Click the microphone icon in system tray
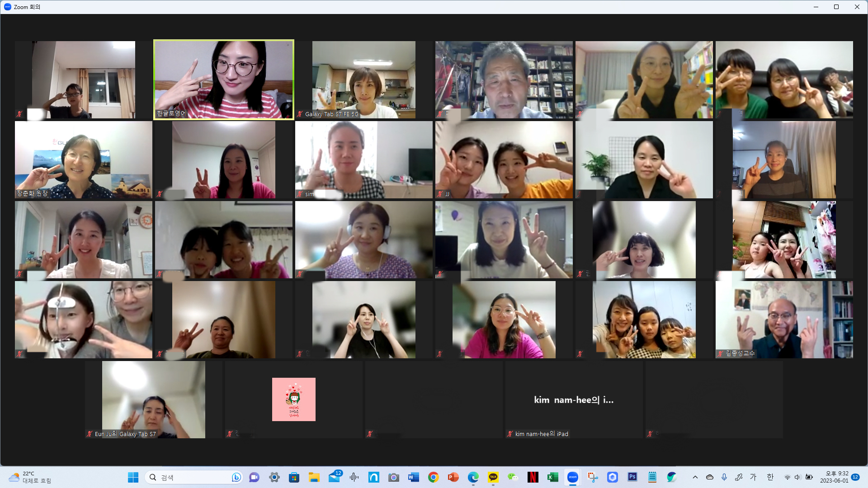868x488 pixels. tap(724, 477)
